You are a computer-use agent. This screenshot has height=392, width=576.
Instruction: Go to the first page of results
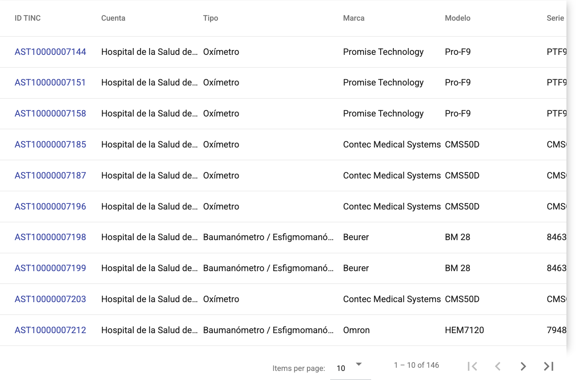tap(473, 366)
